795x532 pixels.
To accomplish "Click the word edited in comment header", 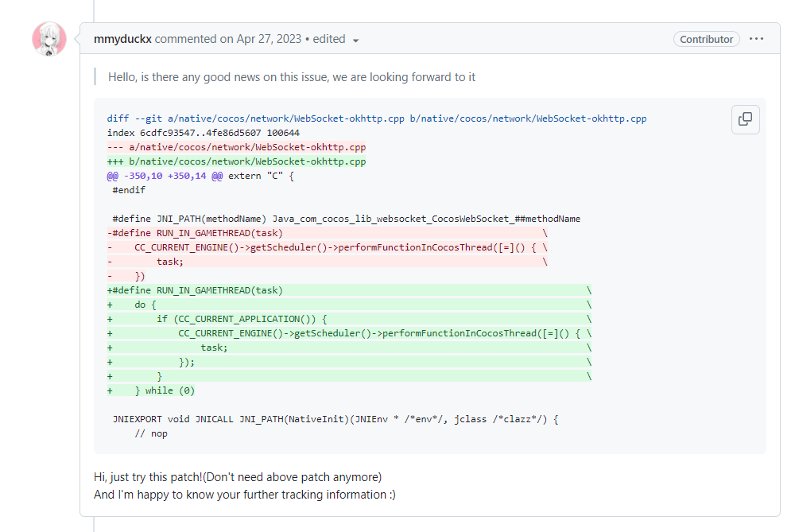I will [329, 39].
